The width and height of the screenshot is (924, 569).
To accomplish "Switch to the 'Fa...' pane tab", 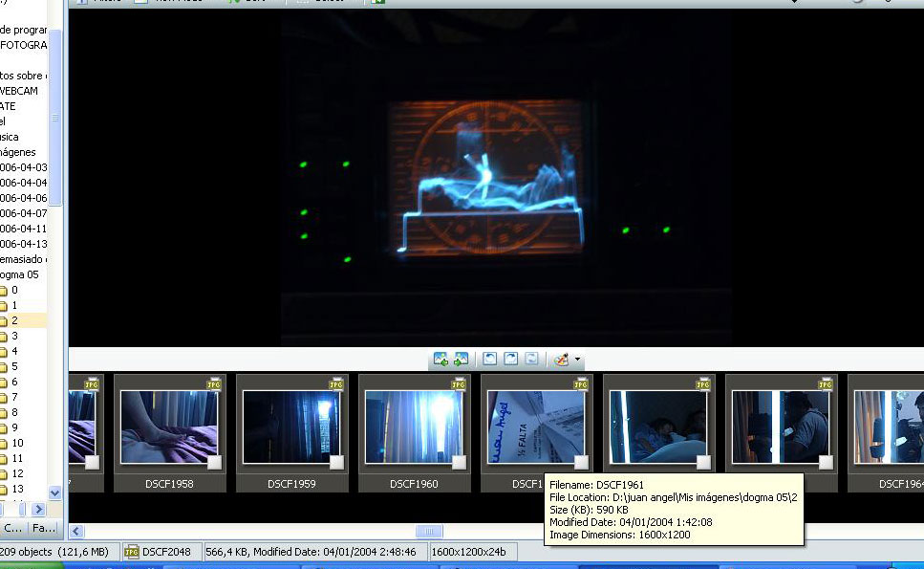I will [44, 528].
